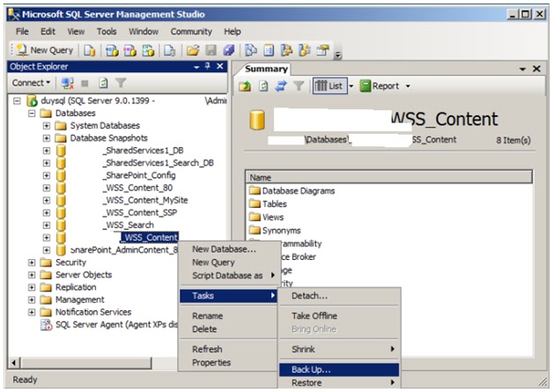Select Properties in the context menu
Screen dimensions: 553x392
point(228,363)
